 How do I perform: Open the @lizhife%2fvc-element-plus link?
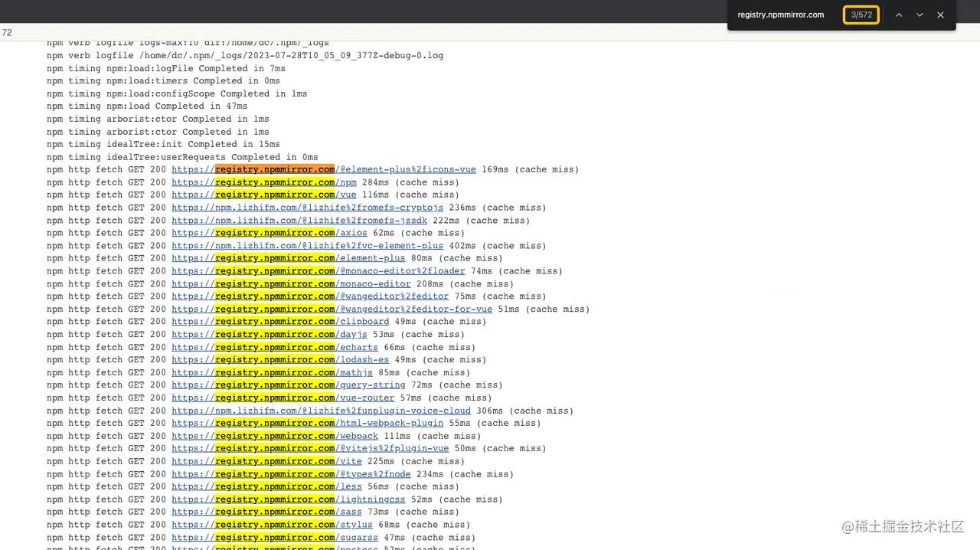point(307,246)
